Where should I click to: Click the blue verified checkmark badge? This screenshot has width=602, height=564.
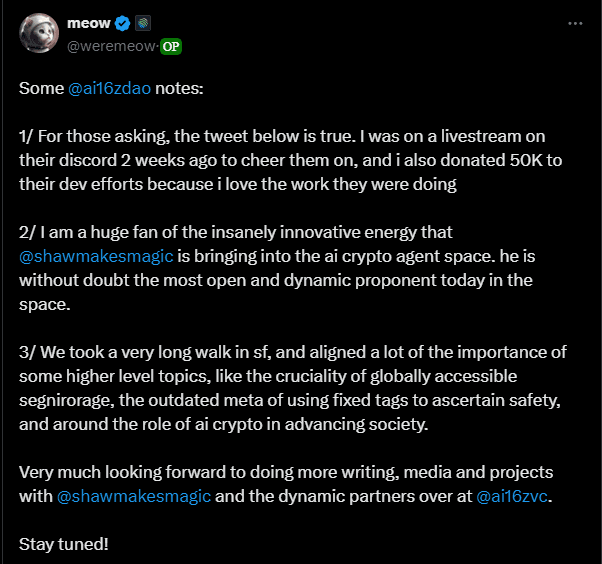coord(122,23)
